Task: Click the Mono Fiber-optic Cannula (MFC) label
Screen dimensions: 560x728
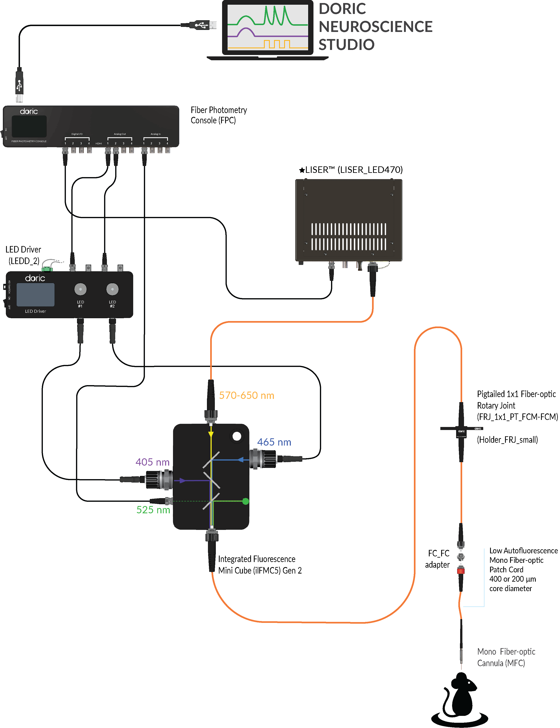Action: coord(506,657)
